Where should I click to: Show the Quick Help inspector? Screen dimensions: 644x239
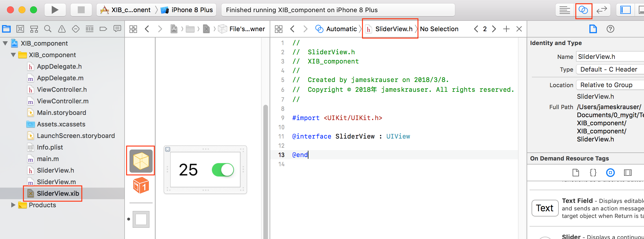pos(610,29)
